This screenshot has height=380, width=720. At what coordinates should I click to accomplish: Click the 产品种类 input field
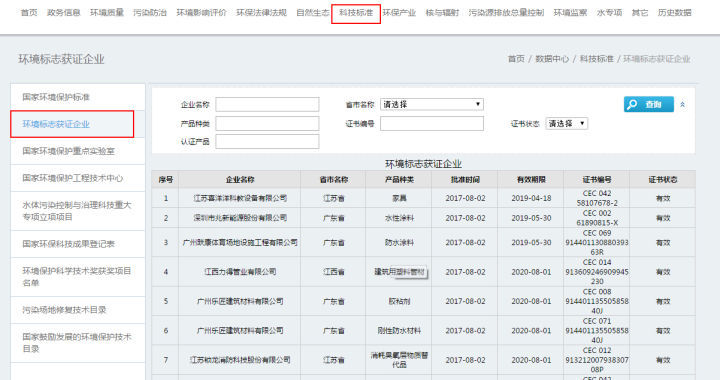pos(267,123)
